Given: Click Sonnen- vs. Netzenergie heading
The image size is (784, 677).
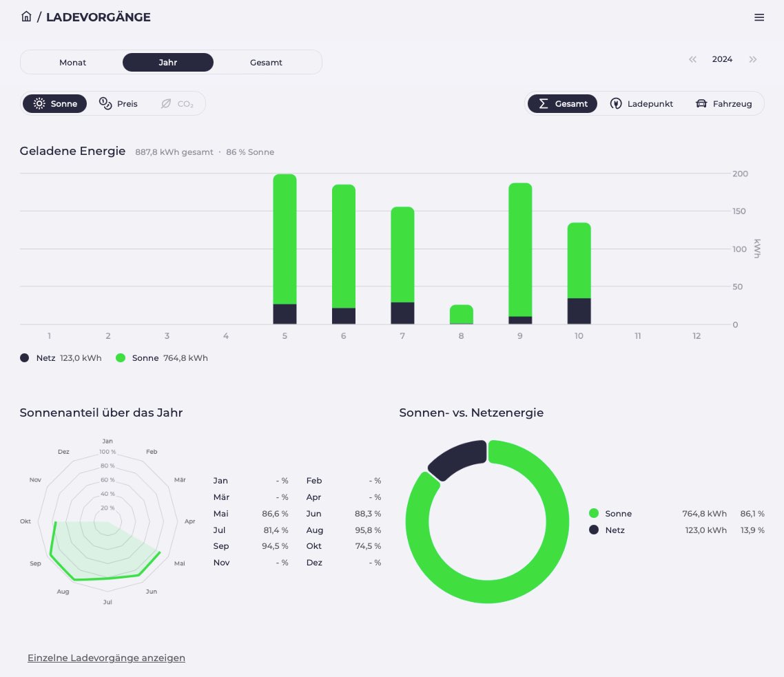Looking at the screenshot, I should click(x=471, y=413).
